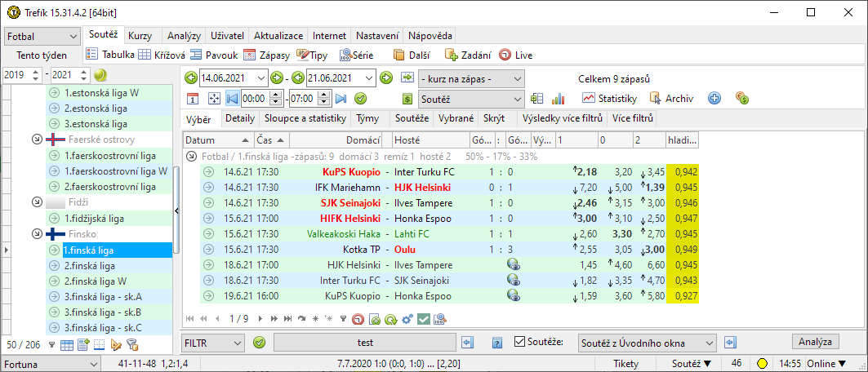Click the Tento týden button
This screenshot has width=868, height=372.
click(x=42, y=55)
